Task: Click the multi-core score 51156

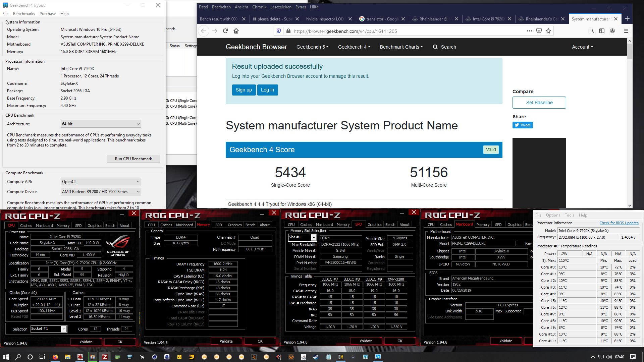Action: click(429, 172)
